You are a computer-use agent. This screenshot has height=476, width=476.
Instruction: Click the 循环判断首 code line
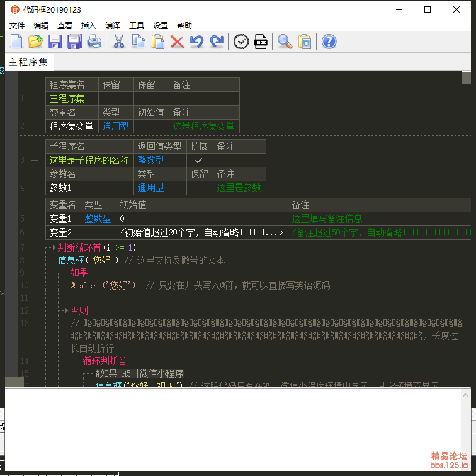(x=105, y=361)
